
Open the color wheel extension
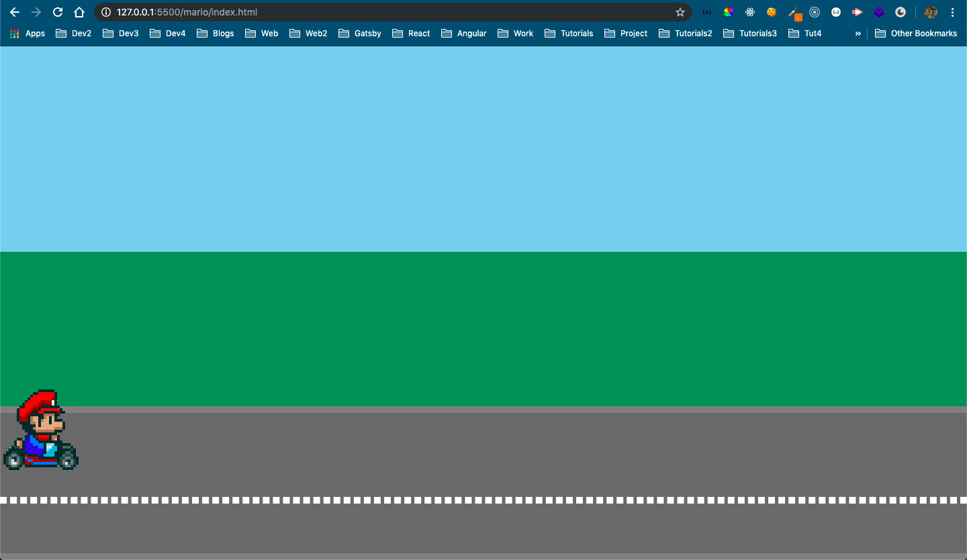click(728, 12)
